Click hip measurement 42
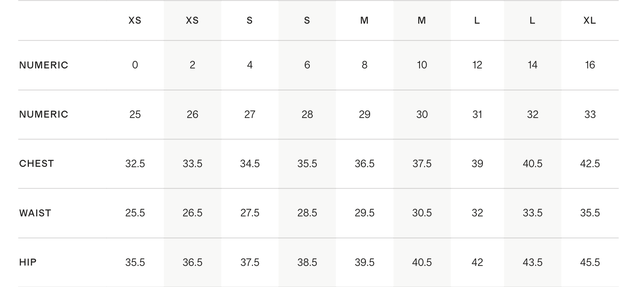The width and height of the screenshot is (644, 287). point(477,262)
